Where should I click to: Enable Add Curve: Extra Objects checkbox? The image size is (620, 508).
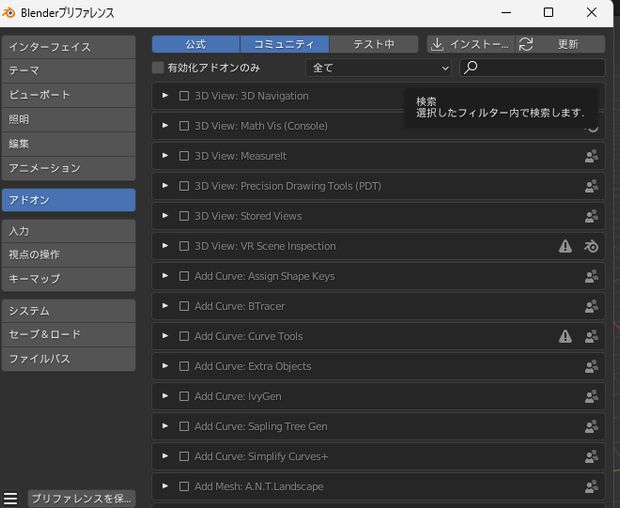pos(184,366)
